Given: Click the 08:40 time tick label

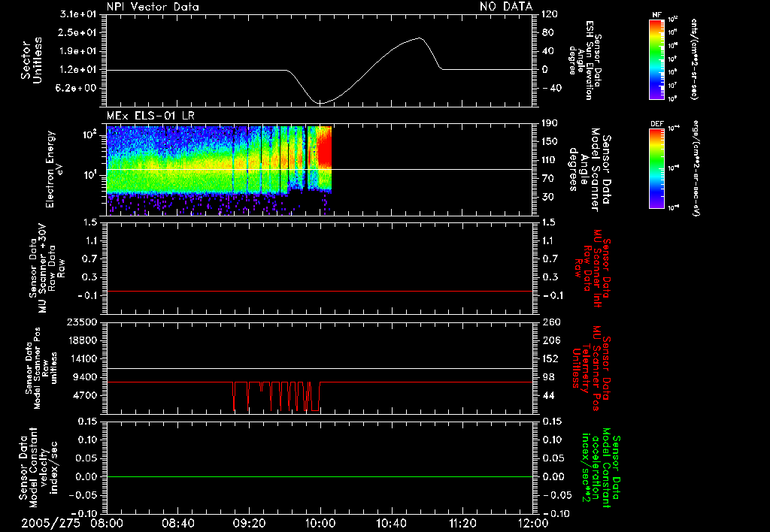Looking at the screenshot, I should pyautogui.click(x=177, y=523).
